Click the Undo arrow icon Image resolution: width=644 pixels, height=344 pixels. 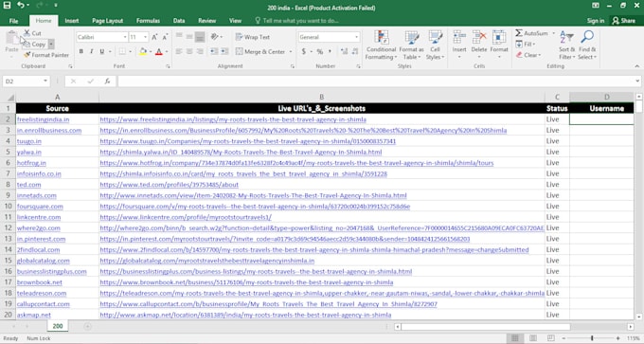click(x=21, y=6)
